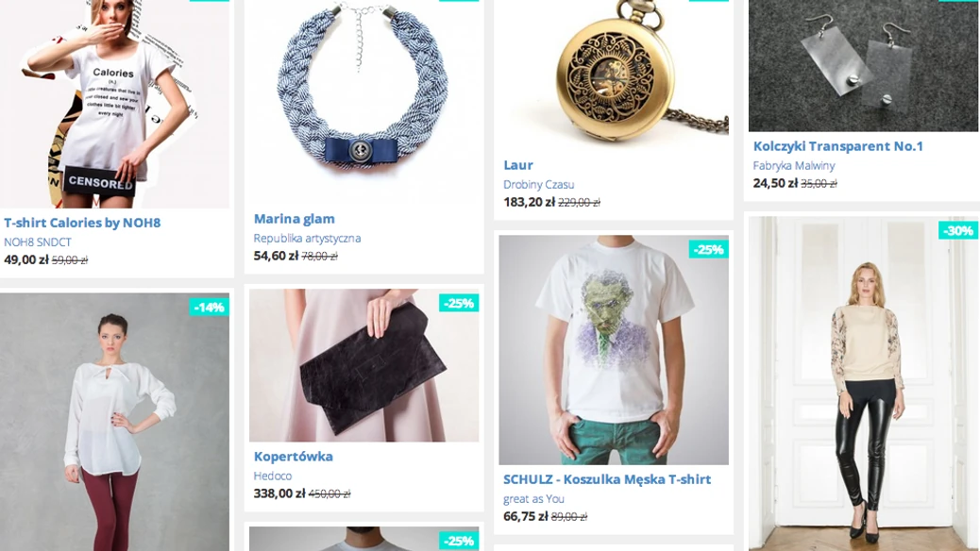Screen dimensions: 980x551
Task: Open the transparent earrings product photo
Action: coord(863,66)
